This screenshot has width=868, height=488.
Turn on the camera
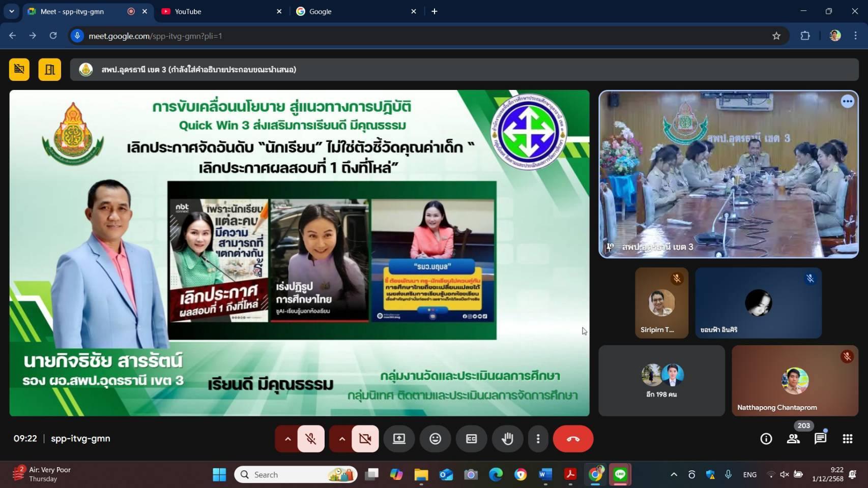pyautogui.click(x=365, y=439)
